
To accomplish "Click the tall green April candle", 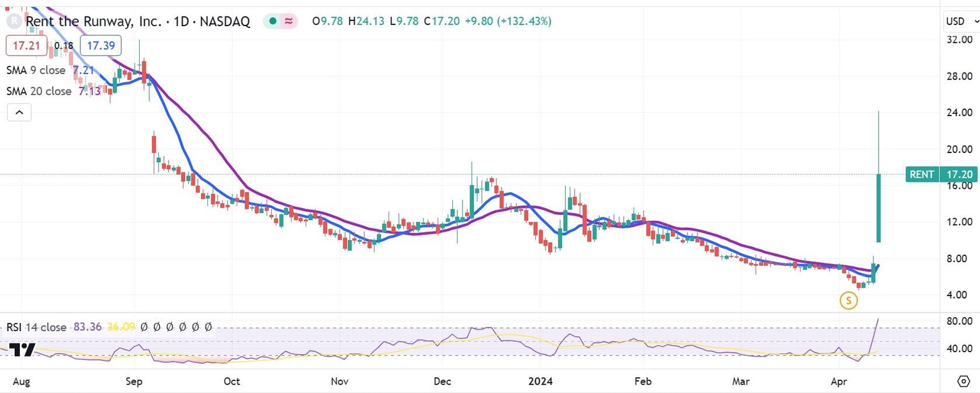I will [x=879, y=208].
